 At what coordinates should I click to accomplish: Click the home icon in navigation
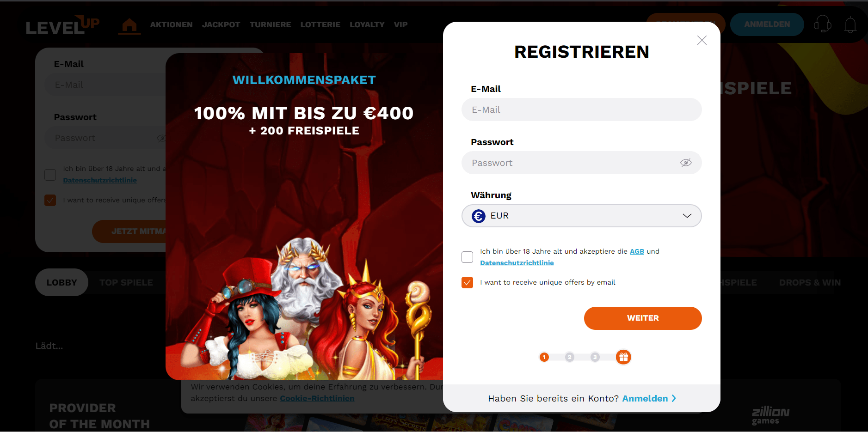[x=129, y=25]
